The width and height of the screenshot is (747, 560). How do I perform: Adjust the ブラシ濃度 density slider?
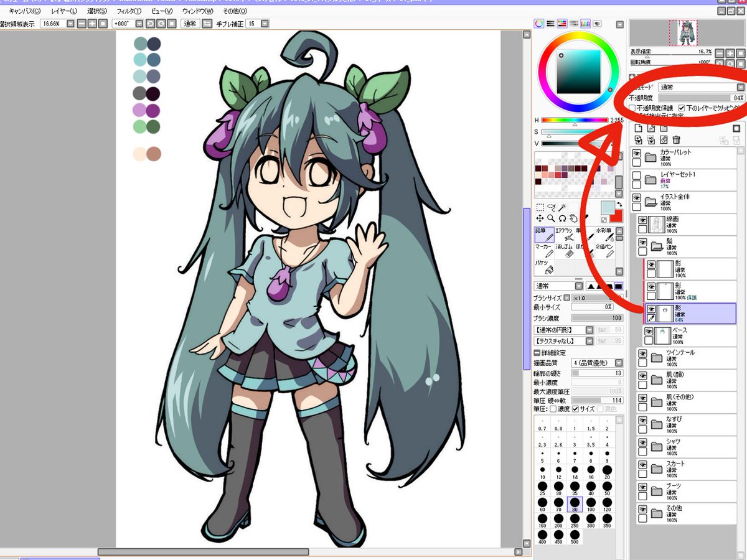click(x=597, y=318)
